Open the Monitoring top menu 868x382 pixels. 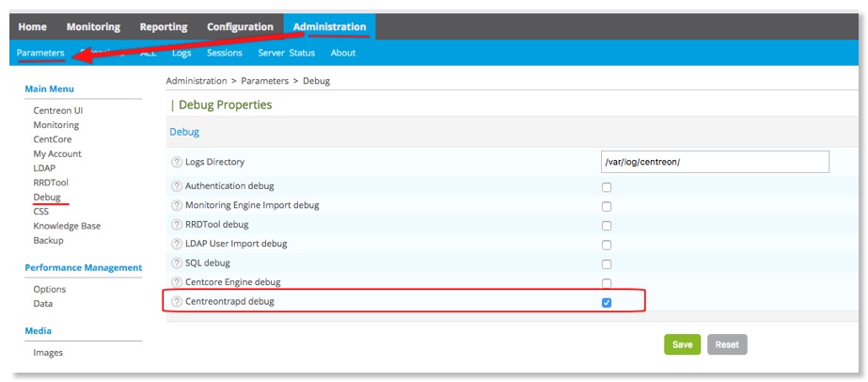[92, 27]
